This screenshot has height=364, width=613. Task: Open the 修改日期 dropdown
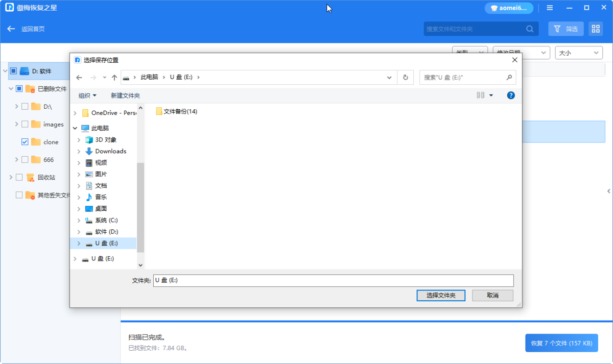click(521, 53)
